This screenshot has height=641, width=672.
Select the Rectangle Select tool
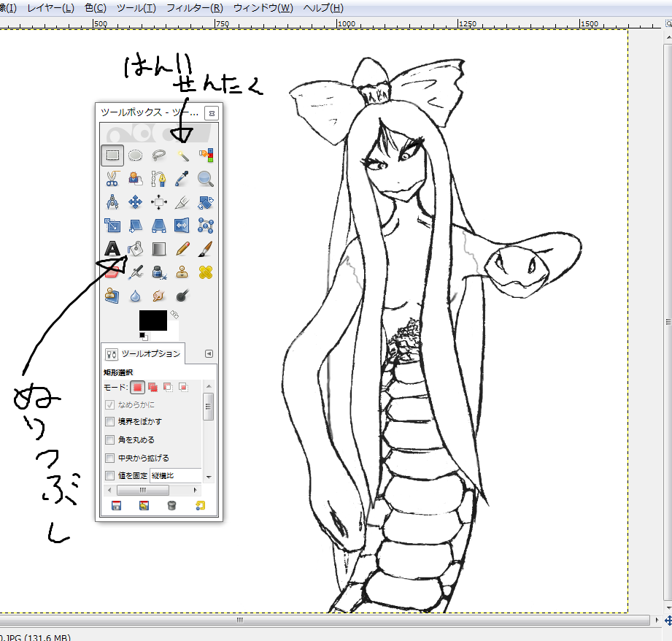[112, 156]
